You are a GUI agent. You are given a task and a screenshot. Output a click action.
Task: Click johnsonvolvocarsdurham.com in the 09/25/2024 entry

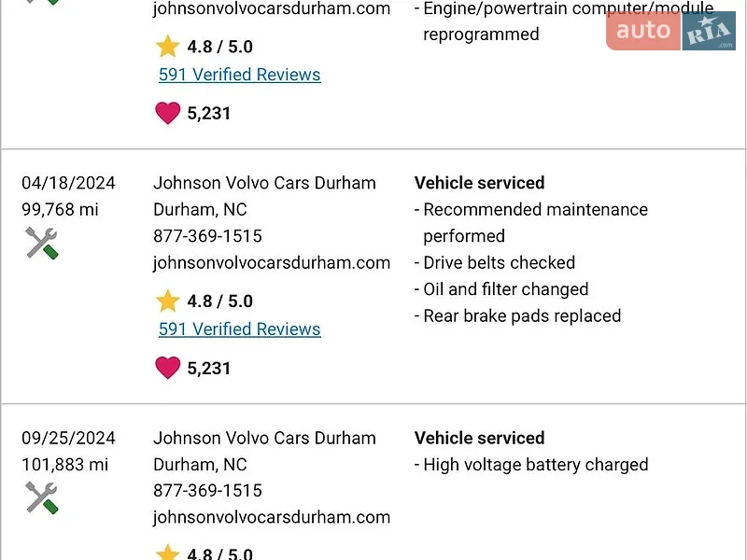click(272, 518)
